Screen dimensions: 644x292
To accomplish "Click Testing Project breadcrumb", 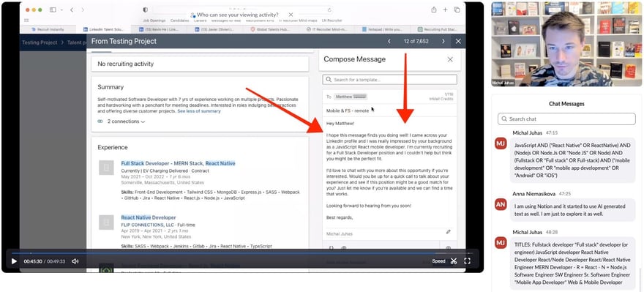I will click(x=40, y=42).
